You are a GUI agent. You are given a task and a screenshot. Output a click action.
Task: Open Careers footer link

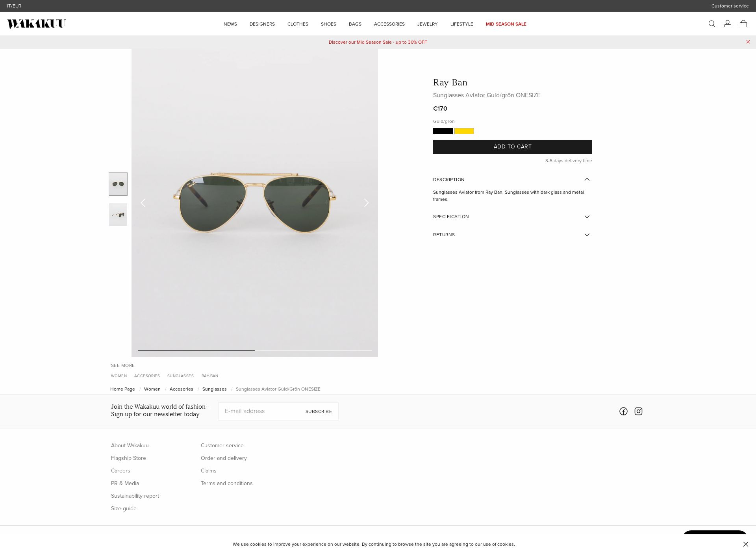pyautogui.click(x=120, y=471)
